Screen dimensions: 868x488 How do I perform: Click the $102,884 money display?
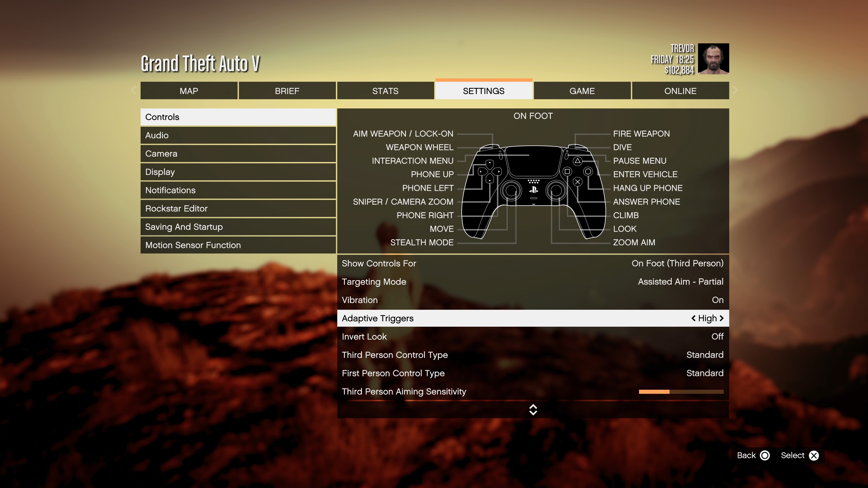[x=679, y=70]
